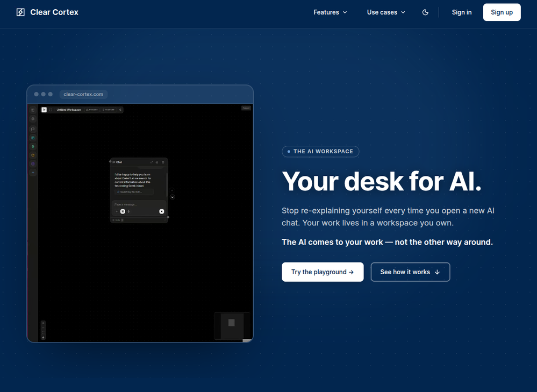Click the down-arrow circle beside Chat card
537x392 pixels.
point(172,197)
